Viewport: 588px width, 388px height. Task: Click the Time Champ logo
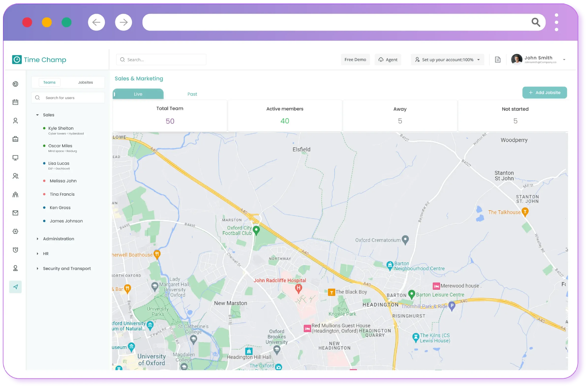39,60
